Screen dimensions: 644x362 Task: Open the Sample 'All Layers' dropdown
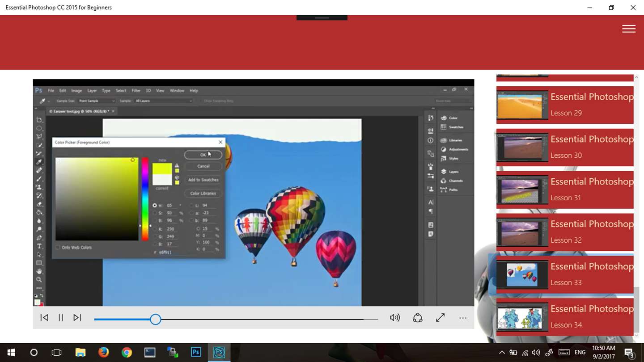(x=163, y=101)
